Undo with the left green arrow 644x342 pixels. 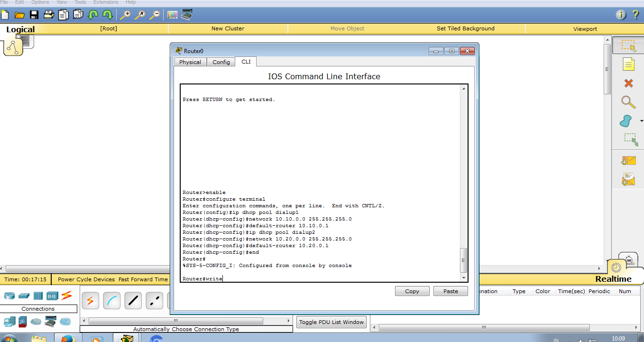pyautogui.click(x=92, y=15)
